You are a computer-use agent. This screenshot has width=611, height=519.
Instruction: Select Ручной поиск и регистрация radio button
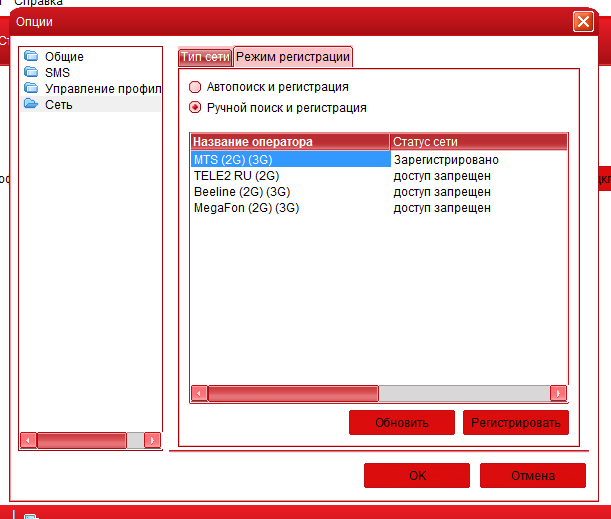click(195, 107)
